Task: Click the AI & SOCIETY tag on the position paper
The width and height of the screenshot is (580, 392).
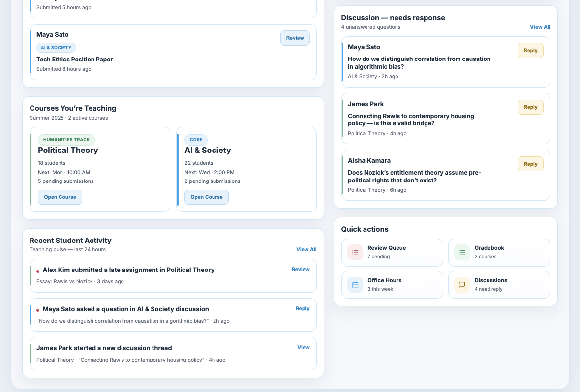Action: coord(56,47)
